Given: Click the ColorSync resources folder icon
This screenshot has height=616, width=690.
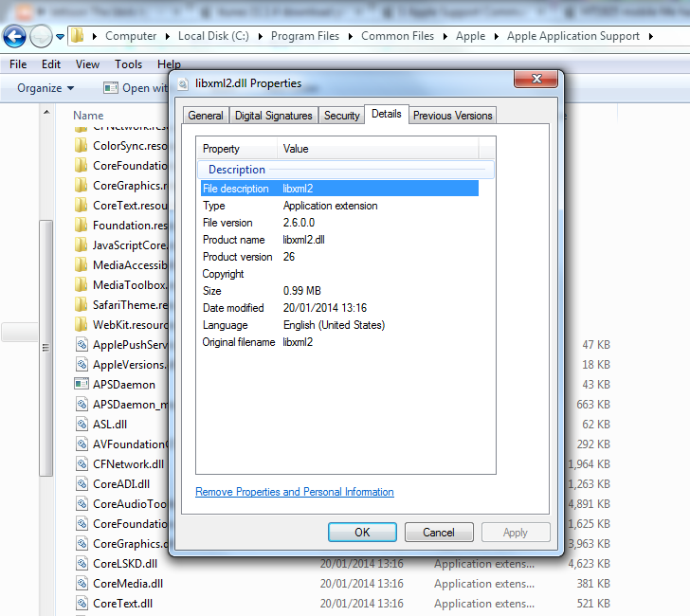Looking at the screenshot, I should pyautogui.click(x=81, y=146).
